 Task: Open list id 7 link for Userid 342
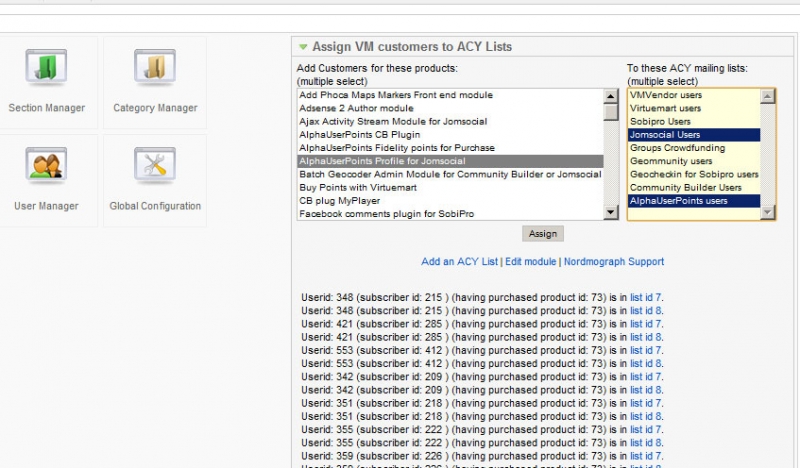pyautogui.click(x=645, y=377)
